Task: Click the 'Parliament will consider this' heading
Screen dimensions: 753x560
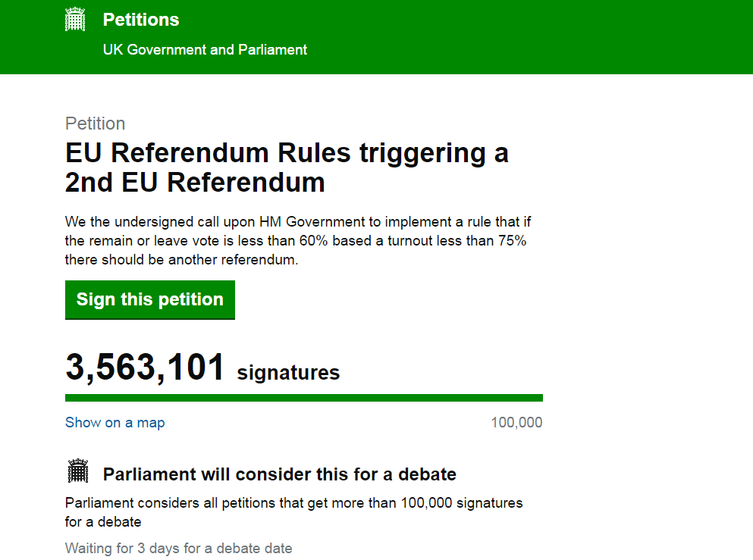Action: click(279, 475)
